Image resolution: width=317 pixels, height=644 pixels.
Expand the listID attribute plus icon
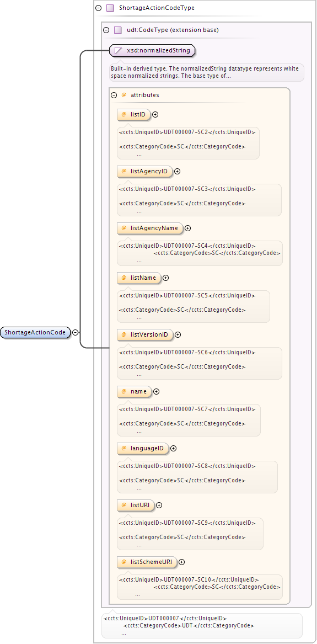155,115
